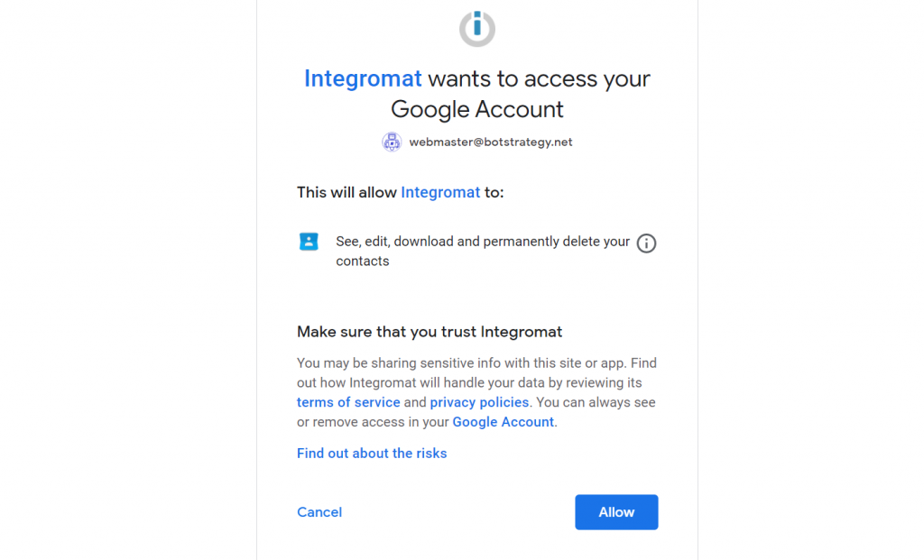Click 'Google Account' in the main title
924x560 pixels.
click(476, 110)
